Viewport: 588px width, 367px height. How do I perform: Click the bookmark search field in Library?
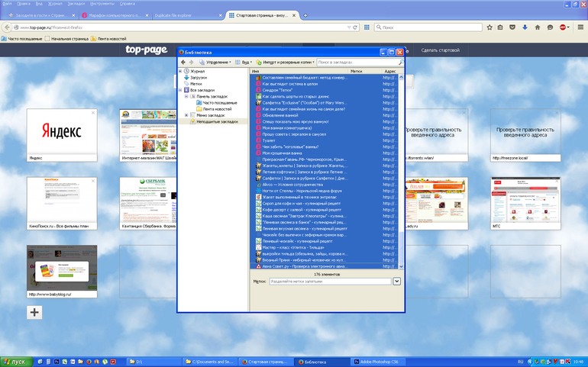[x=356, y=62]
